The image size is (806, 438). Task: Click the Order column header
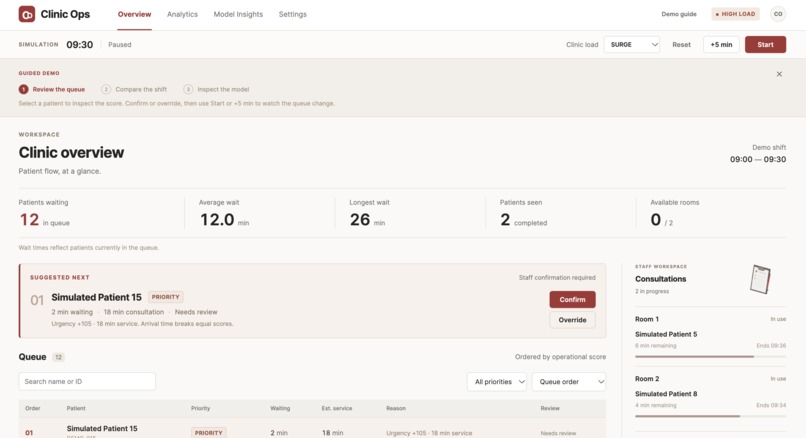[32, 408]
